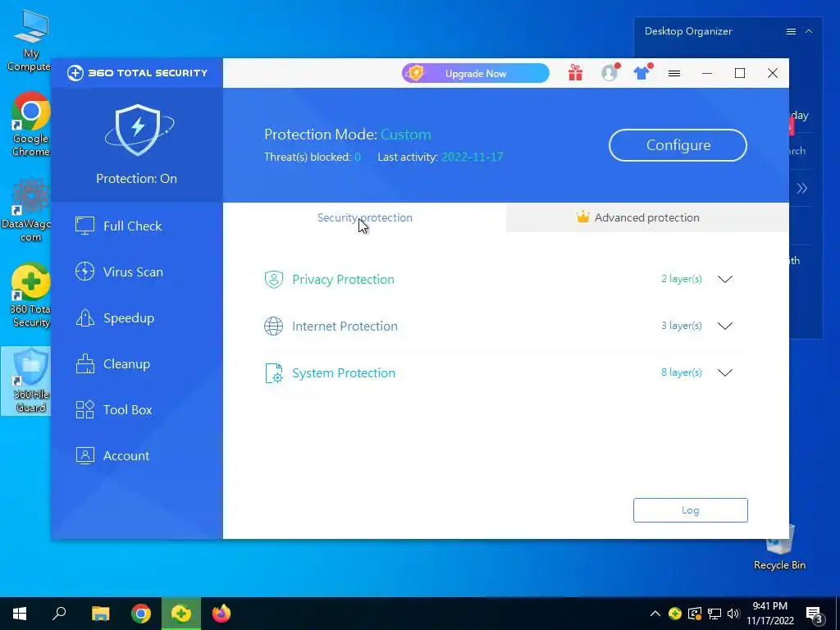Click the Privacy Protection shield icon
Viewport: 840px width, 630px height.
pos(273,279)
